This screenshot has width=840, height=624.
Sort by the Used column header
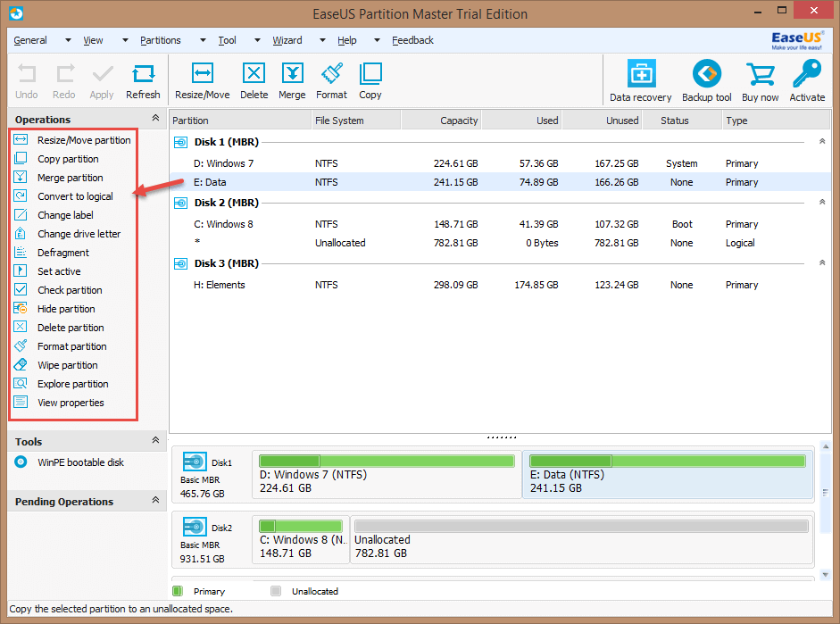pos(522,121)
